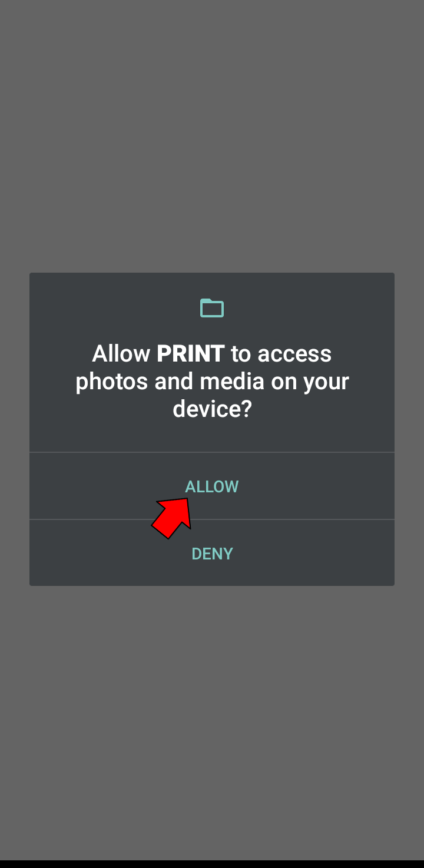Tap the divider between ALLOW and DENY
The height and width of the screenshot is (868, 424).
coord(212,519)
